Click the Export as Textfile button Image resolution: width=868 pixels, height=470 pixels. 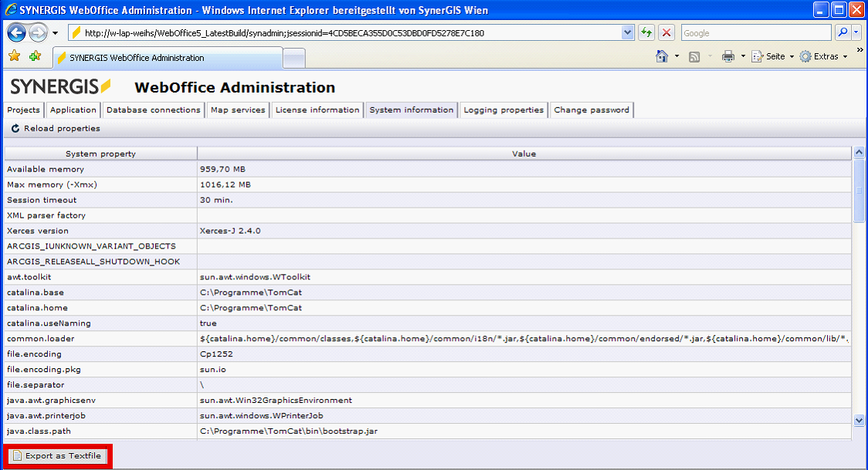click(56, 455)
